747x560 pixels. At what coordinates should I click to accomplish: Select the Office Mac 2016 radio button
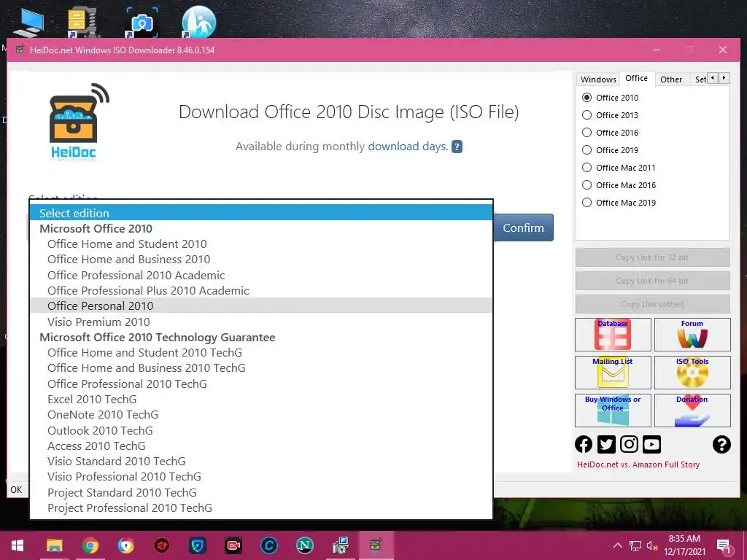coord(587,185)
